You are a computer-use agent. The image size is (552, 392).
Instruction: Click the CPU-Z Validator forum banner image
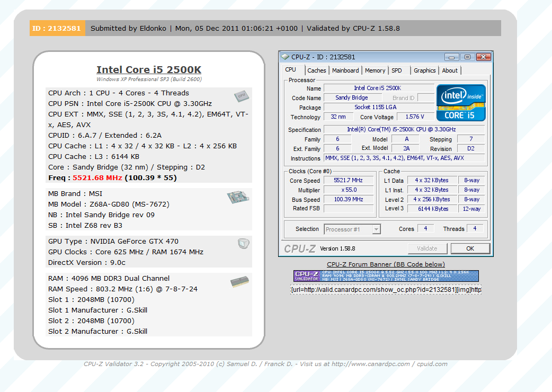386,276
